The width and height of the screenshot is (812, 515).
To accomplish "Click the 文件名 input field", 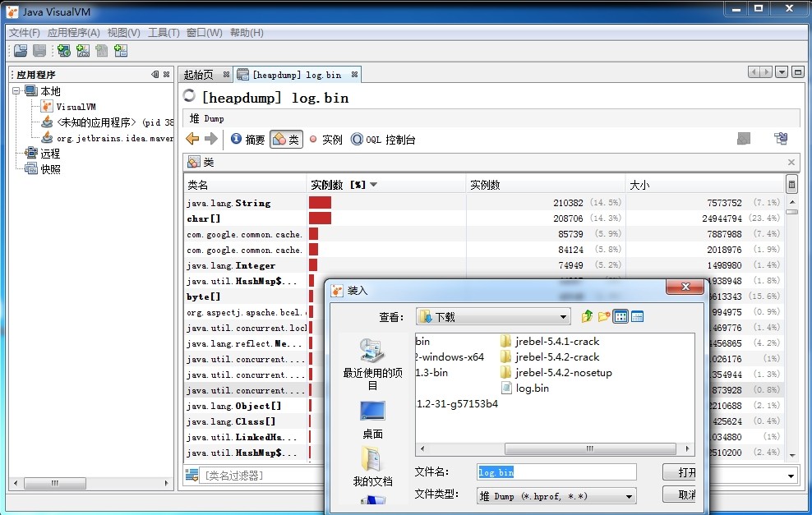I will [x=556, y=472].
